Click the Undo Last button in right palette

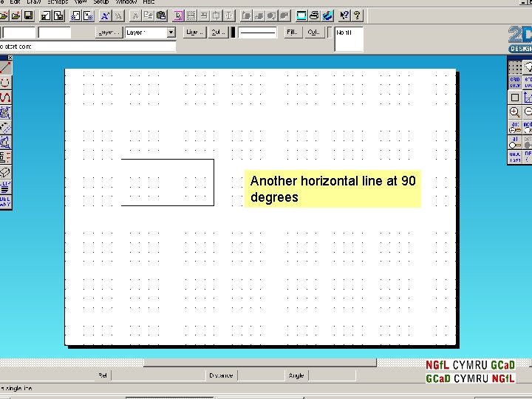click(515, 157)
